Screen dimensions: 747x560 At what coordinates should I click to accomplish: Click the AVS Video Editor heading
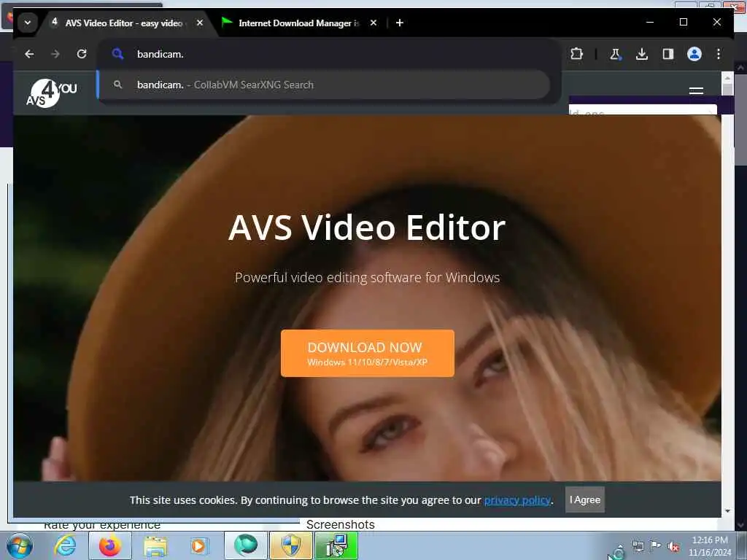(367, 227)
